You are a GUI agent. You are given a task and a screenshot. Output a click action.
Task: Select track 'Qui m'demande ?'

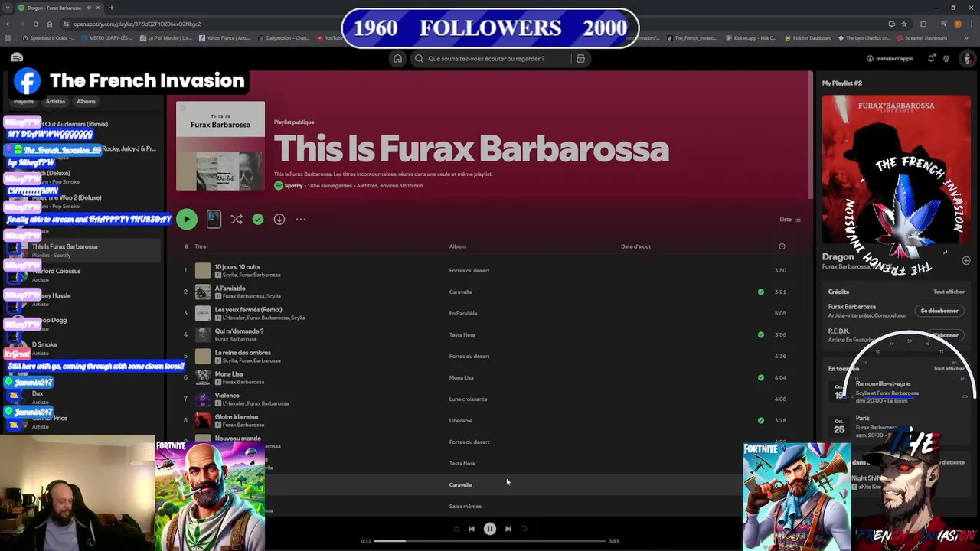[239, 331]
